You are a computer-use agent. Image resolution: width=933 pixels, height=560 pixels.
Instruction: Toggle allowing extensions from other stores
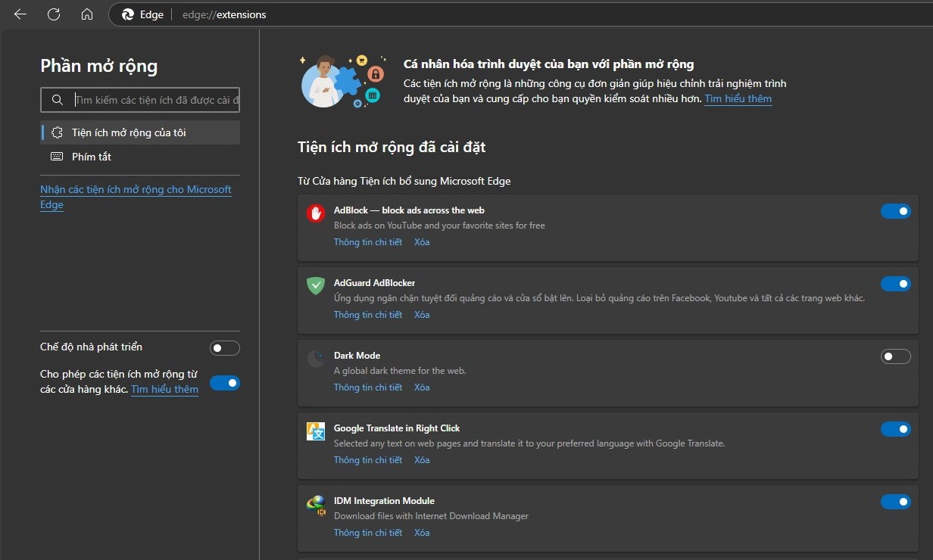click(225, 383)
